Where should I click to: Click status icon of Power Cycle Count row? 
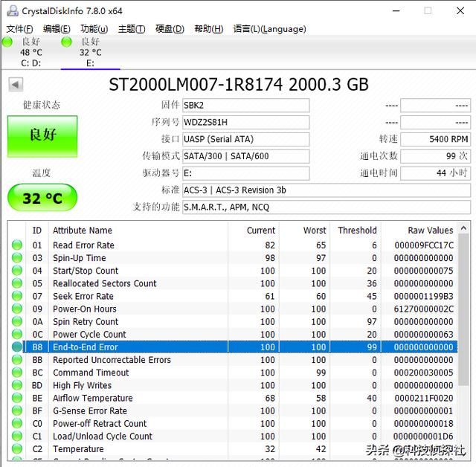pos(17,334)
